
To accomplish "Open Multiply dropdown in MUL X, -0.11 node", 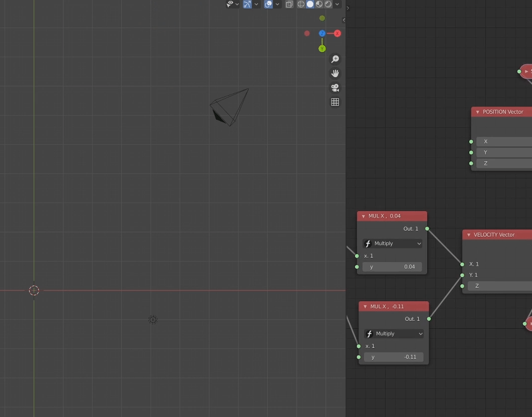I will pyautogui.click(x=394, y=334).
